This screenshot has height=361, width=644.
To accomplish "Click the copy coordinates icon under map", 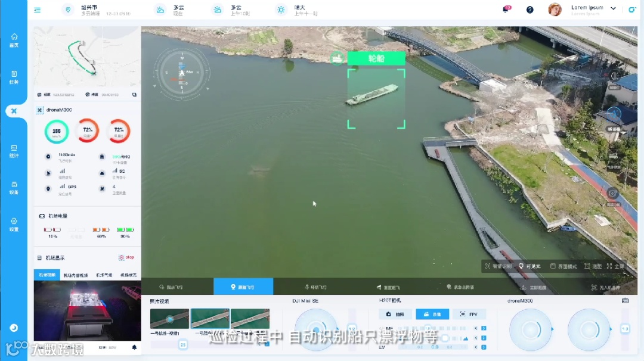I will pos(134,95).
